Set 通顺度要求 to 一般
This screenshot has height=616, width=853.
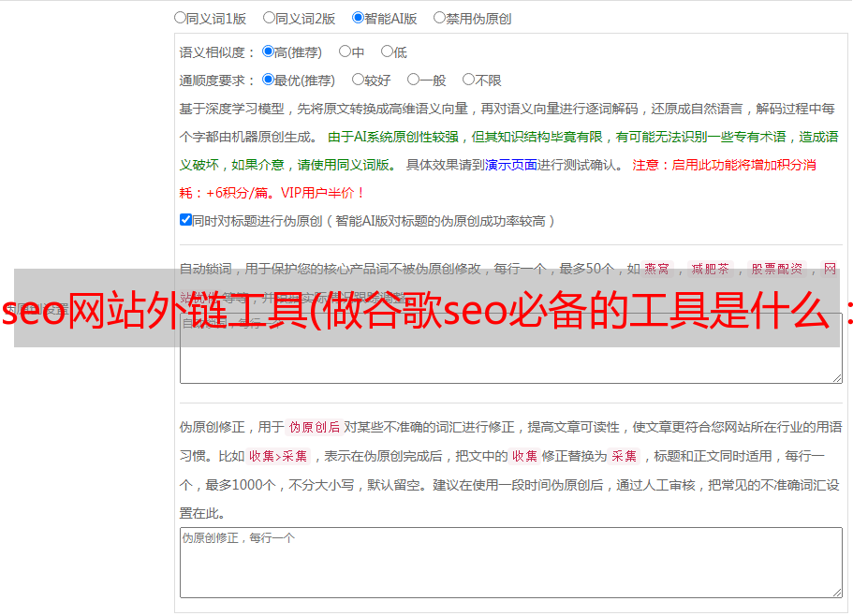click(x=414, y=80)
